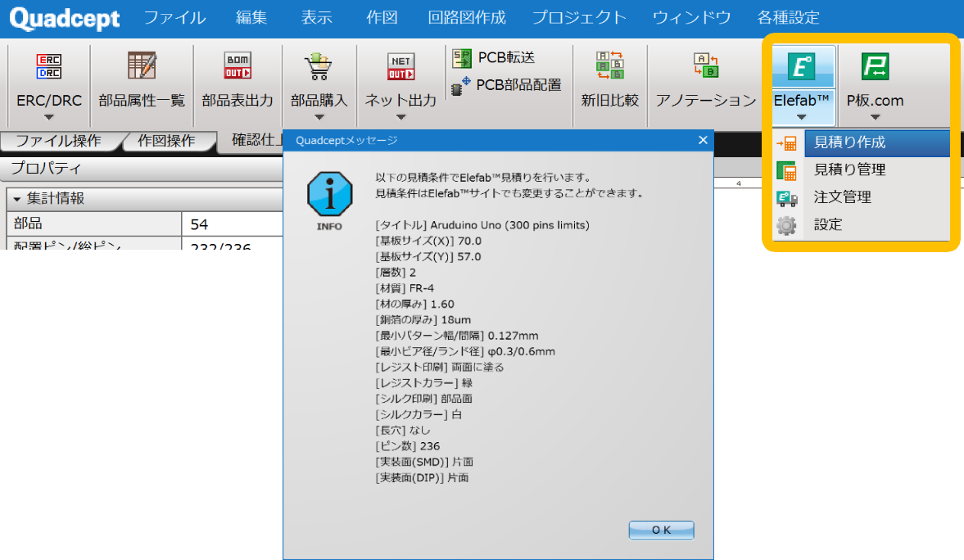The image size is (964, 560).
Task: Close the Quadceptメッセージ dialog
Action: (x=703, y=140)
